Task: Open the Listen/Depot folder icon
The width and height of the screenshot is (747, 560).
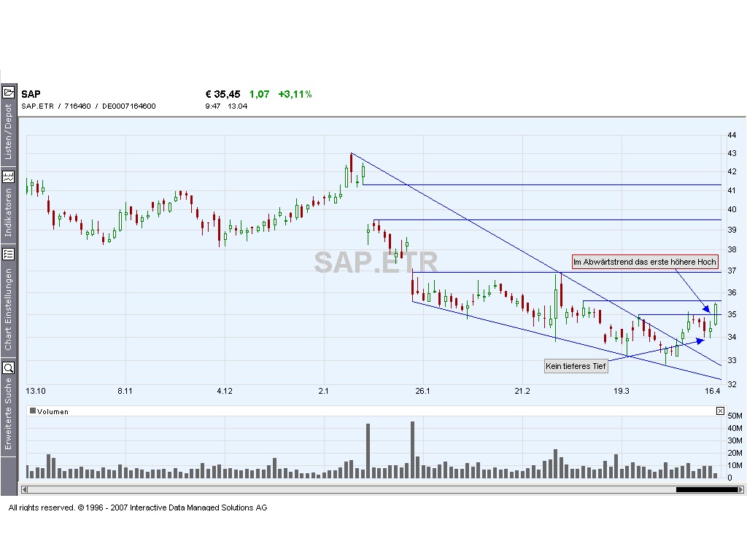Action: pos(9,92)
